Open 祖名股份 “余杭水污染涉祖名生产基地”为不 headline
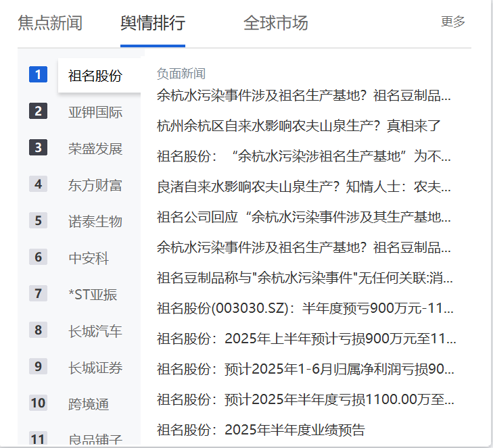493x448 pixels. pyautogui.click(x=304, y=156)
